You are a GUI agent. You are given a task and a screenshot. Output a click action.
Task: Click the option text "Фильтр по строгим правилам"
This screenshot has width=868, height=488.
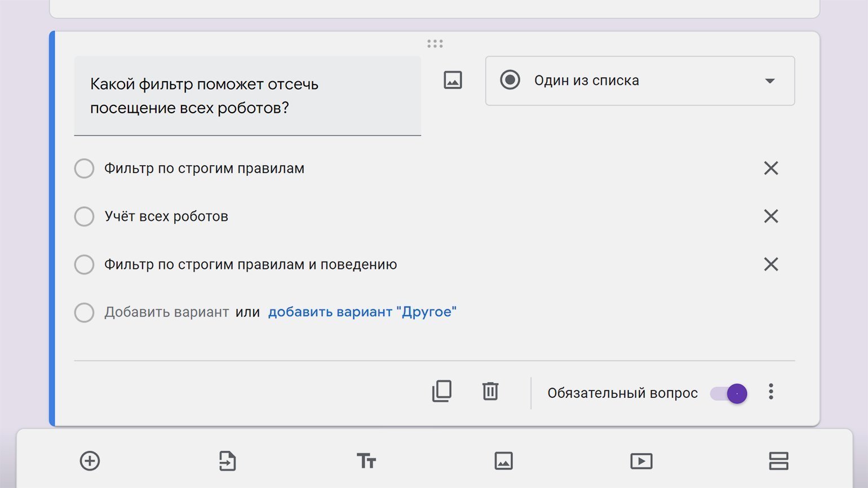[x=204, y=168]
